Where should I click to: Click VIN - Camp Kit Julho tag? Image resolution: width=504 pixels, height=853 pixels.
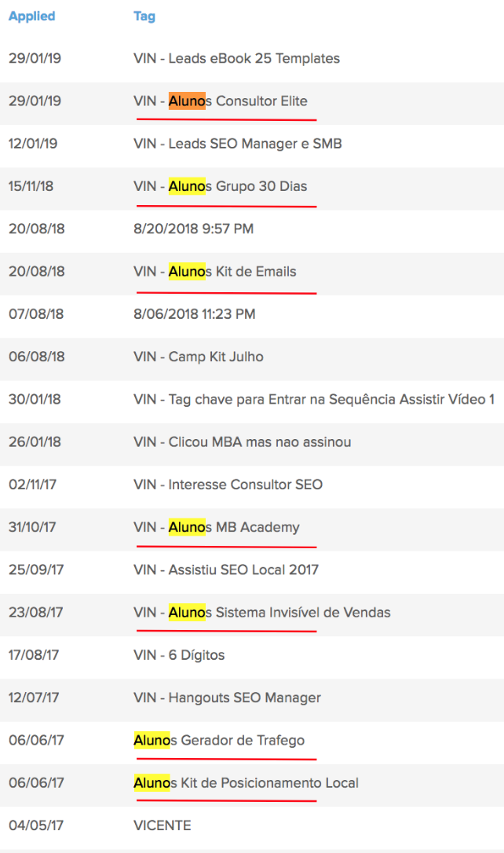pyautogui.click(x=199, y=357)
